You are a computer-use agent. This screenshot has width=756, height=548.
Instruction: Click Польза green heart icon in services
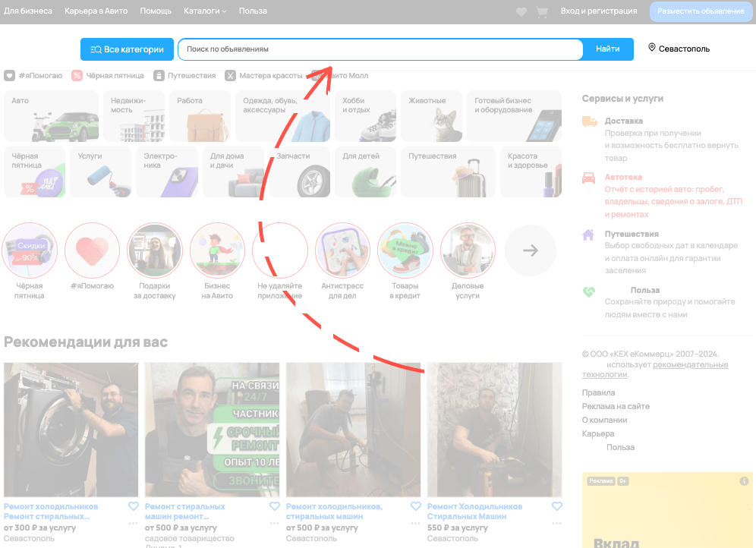click(x=589, y=291)
